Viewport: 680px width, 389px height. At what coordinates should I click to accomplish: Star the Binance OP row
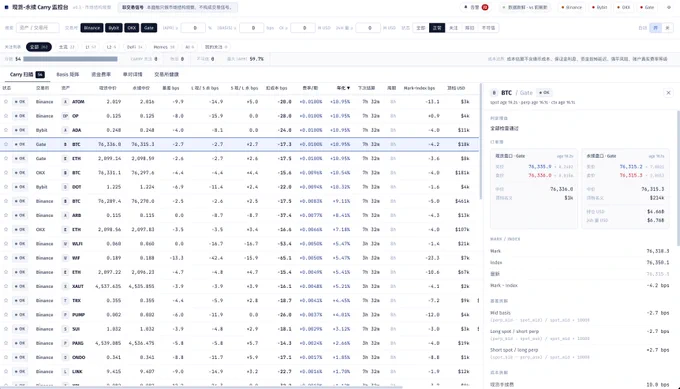pos(6,116)
